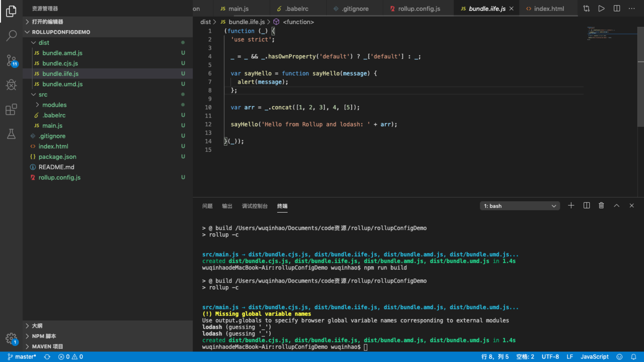Click the 行 8, 列 5 cursor position

coord(495,357)
